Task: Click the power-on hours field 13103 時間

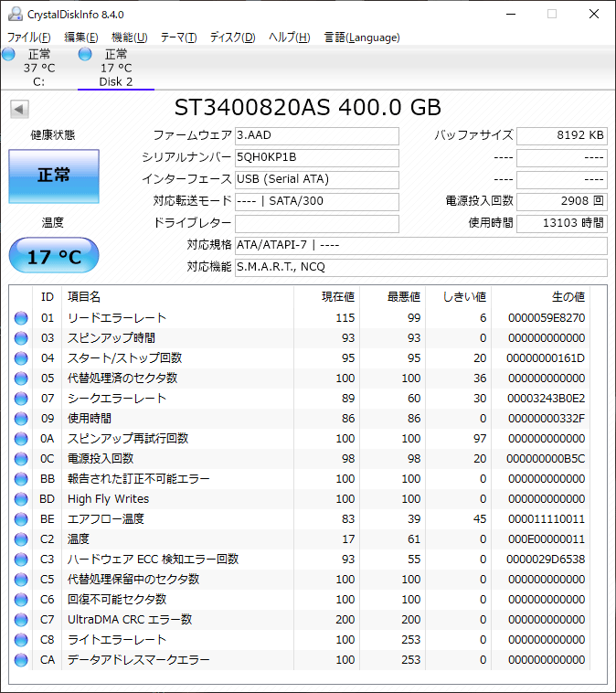Action: [x=562, y=224]
